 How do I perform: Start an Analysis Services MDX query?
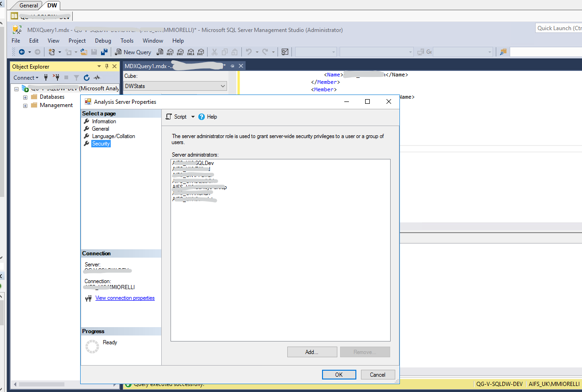[x=170, y=52]
